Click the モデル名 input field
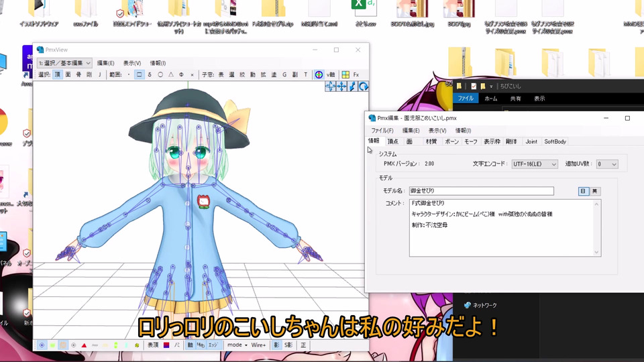This screenshot has width=644, height=362. click(482, 191)
